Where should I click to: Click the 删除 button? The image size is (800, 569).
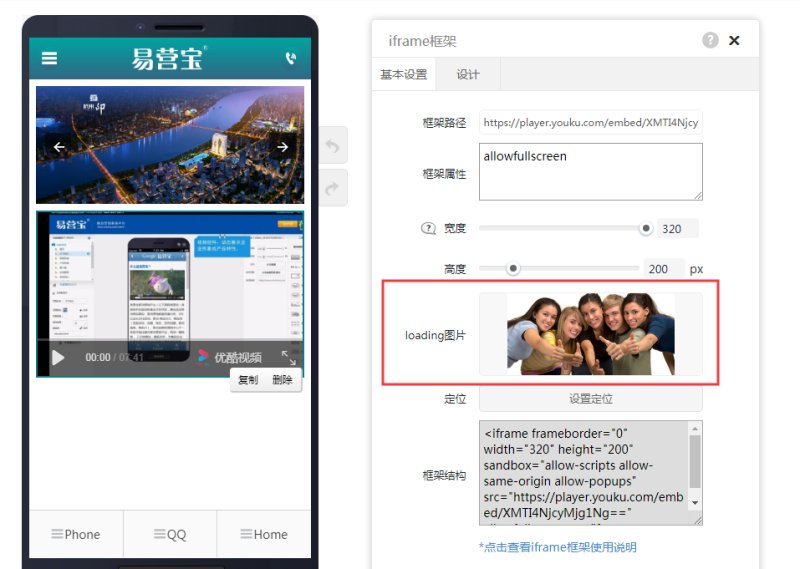(x=282, y=380)
